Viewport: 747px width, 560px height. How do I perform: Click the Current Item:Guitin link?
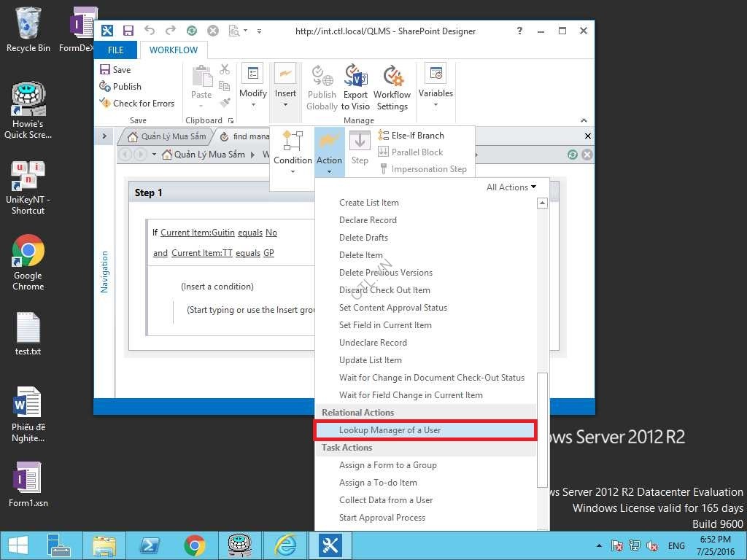(198, 233)
